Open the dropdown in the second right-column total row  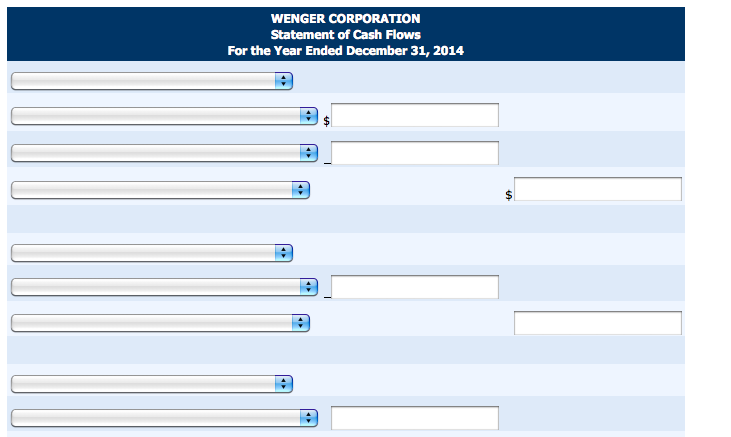160,323
